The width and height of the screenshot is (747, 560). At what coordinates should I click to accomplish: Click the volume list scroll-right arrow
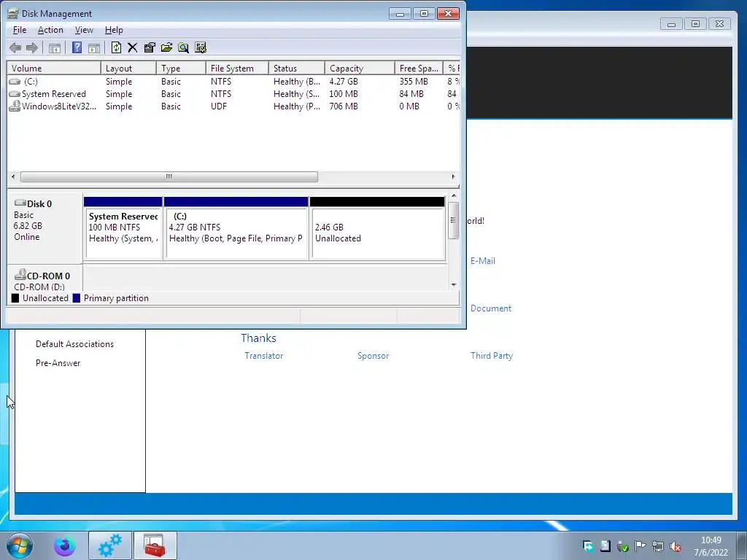coord(453,176)
